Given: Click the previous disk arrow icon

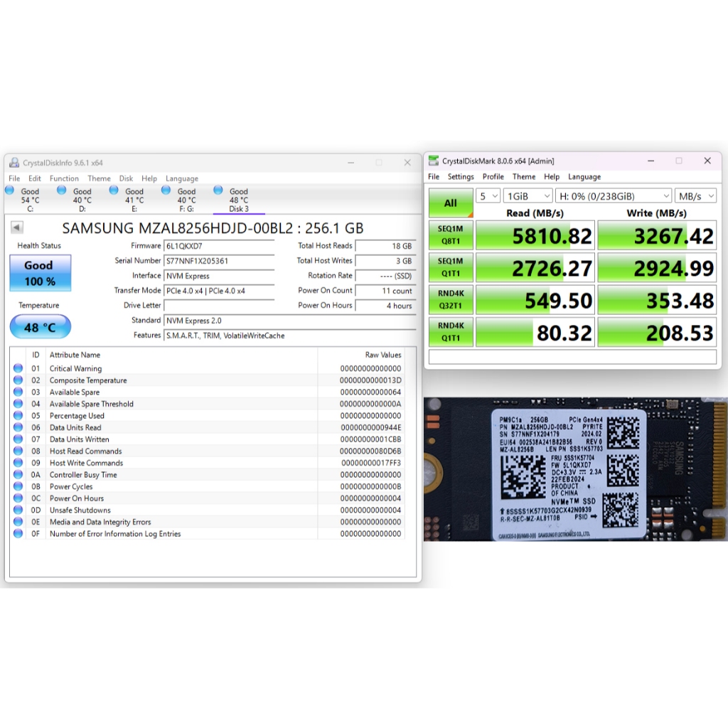Looking at the screenshot, I should (17, 227).
